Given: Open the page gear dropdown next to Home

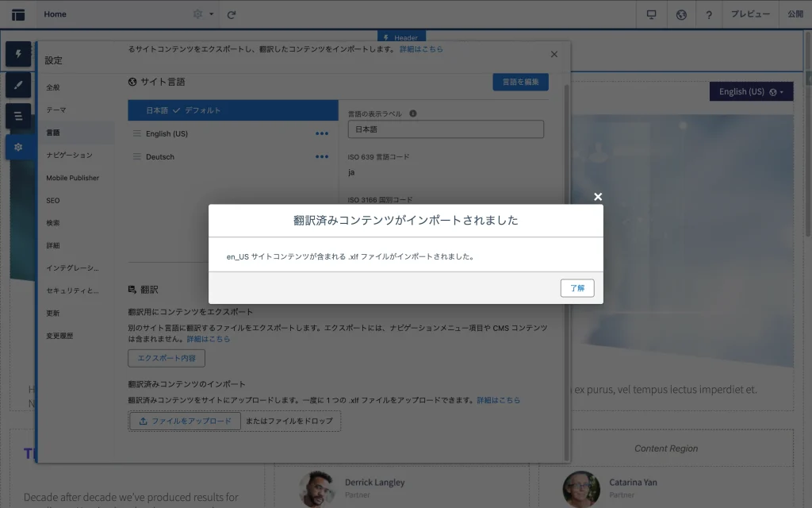Looking at the screenshot, I should tap(203, 14).
